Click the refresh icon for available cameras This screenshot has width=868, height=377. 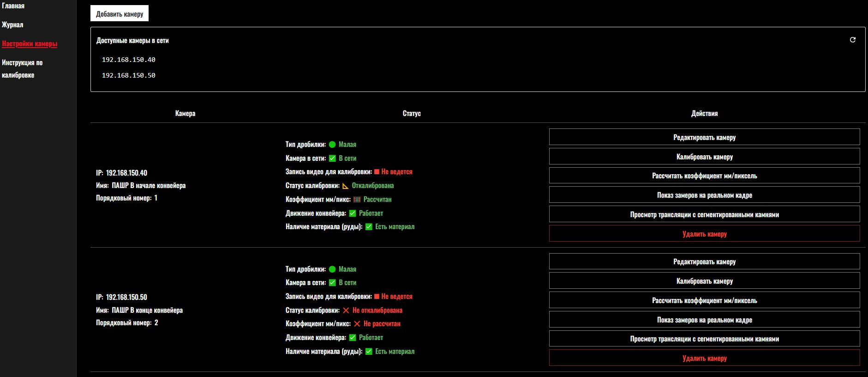coord(852,40)
